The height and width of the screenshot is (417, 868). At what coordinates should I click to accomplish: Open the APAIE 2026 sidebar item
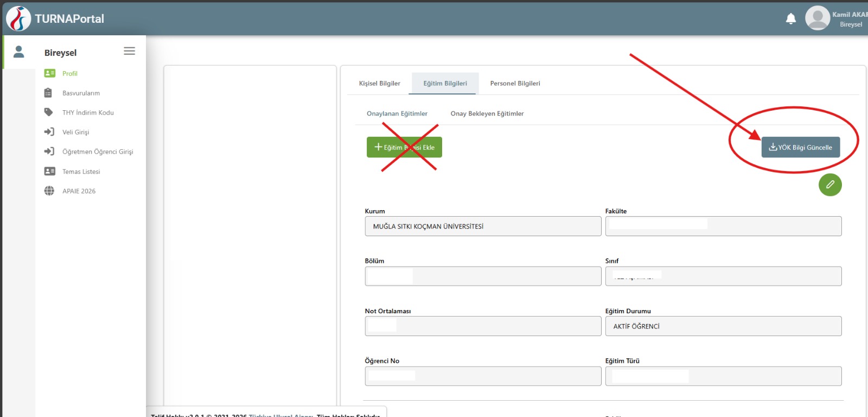79,191
